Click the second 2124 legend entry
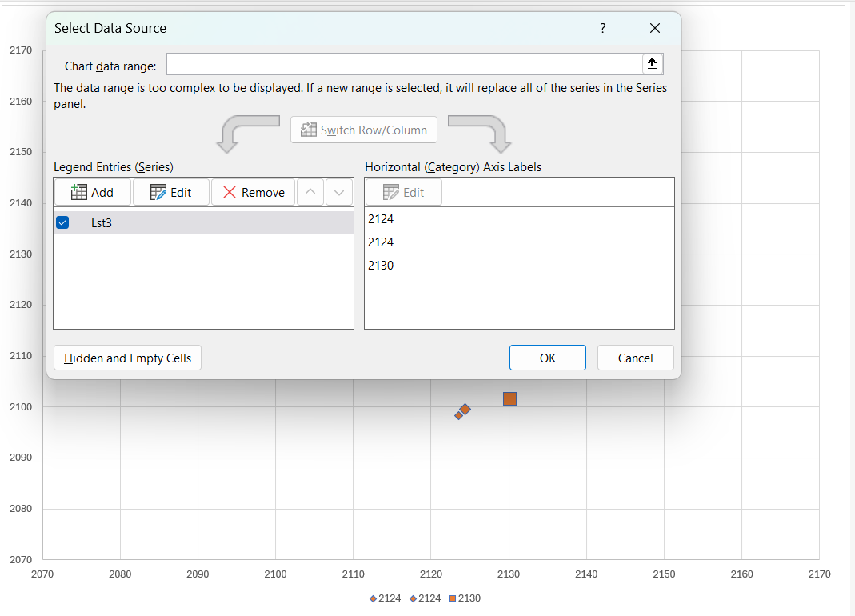Image resolution: width=855 pixels, height=616 pixels. coord(425,598)
